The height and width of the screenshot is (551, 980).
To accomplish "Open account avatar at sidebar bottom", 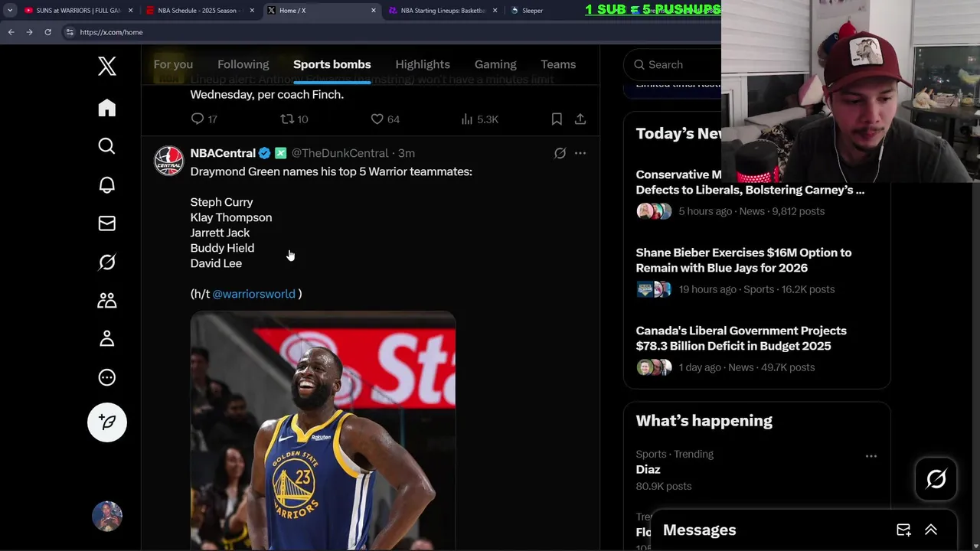I will coord(107,517).
